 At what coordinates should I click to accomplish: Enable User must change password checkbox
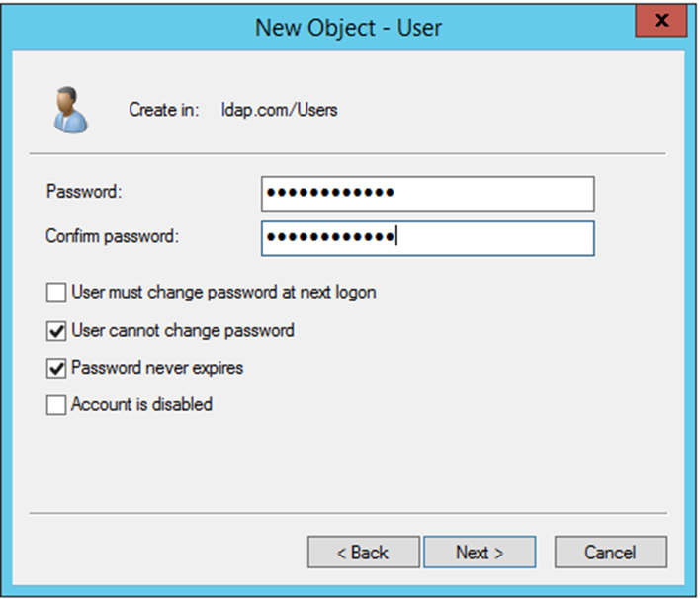point(56,293)
